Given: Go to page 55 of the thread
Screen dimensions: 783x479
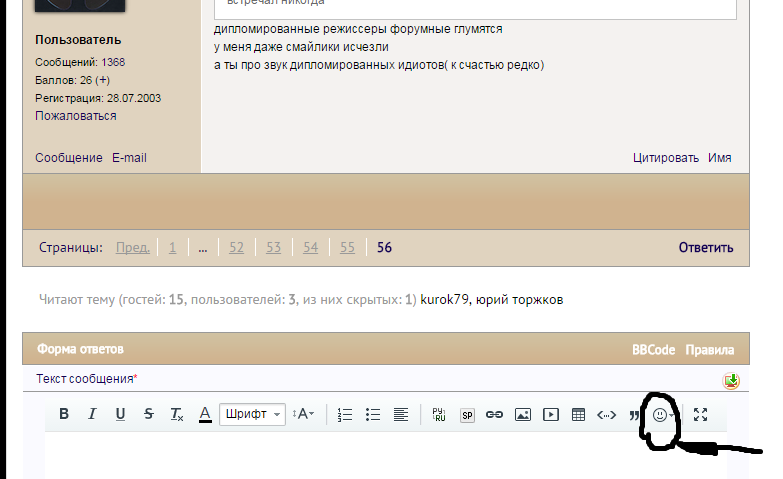Looking at the screenshot, I should coord(347,248).
